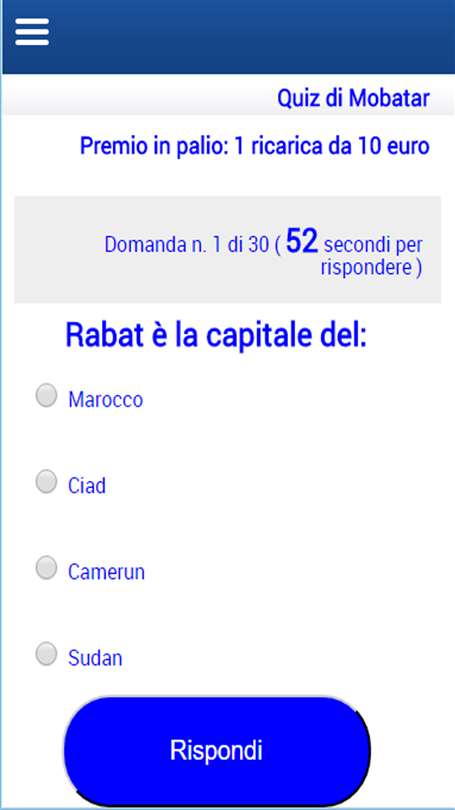Image resolution: width=455 pixels, height=810 pixels.
Task: Click the Quiz di Mobatar title
Action: [x=354, y=98]
